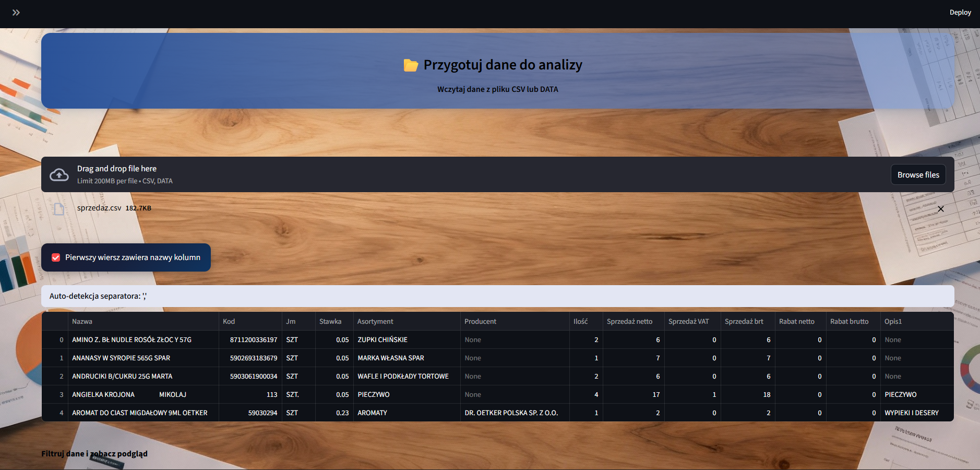Image resolution: width=980 pixels, height=470 pixels.
Task: Click the folder icon in the title
Action: coord(411,65)
